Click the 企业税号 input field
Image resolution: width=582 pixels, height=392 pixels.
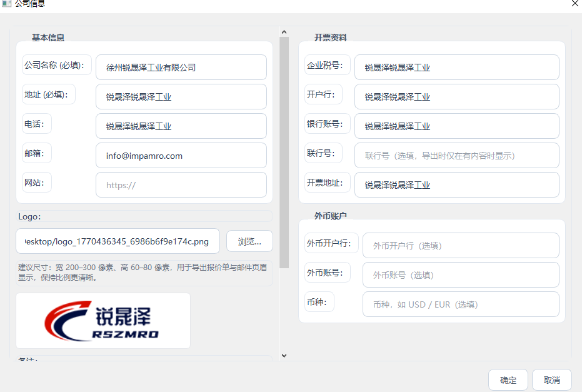click(x=456, y=67)
